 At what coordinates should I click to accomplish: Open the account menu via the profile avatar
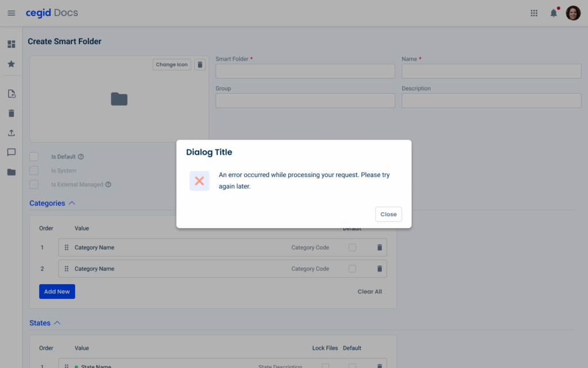tap(573, 13)
